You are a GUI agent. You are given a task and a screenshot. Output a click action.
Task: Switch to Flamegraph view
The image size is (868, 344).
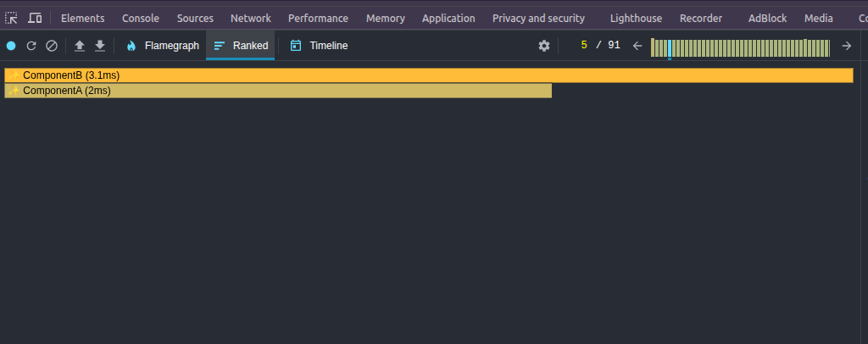click(163, 46)
